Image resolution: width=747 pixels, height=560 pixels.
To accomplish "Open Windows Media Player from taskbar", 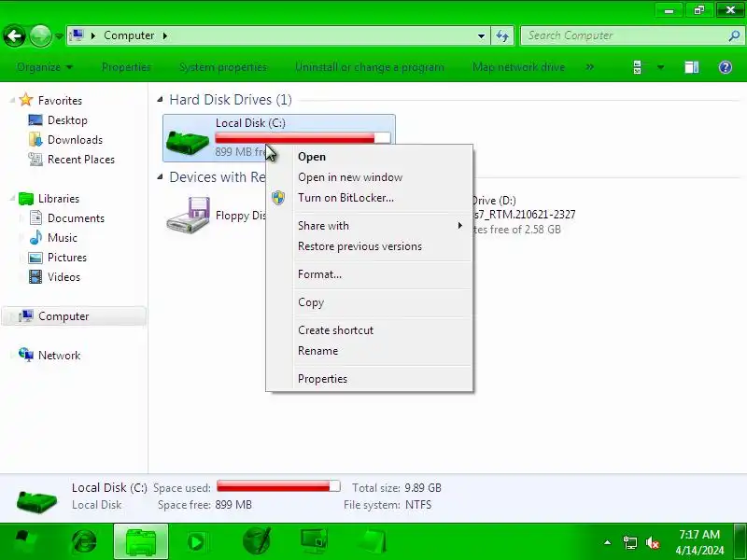I will 196,542.
